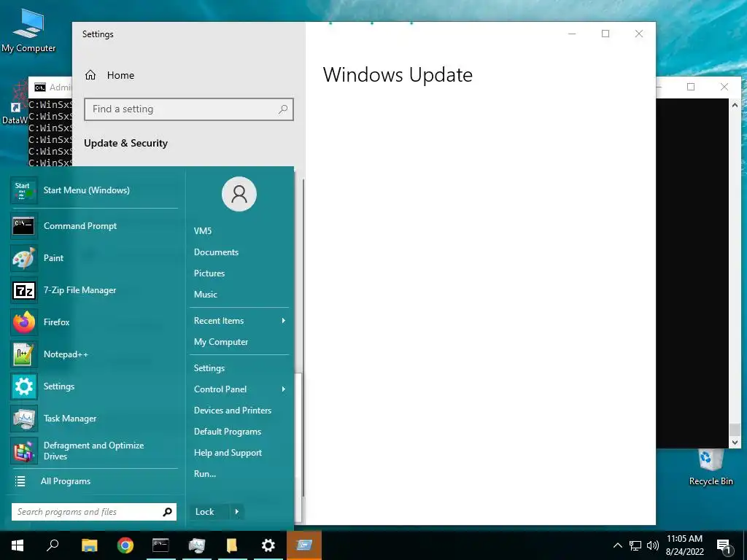Click the Update & Security heading

coord(125,144)
